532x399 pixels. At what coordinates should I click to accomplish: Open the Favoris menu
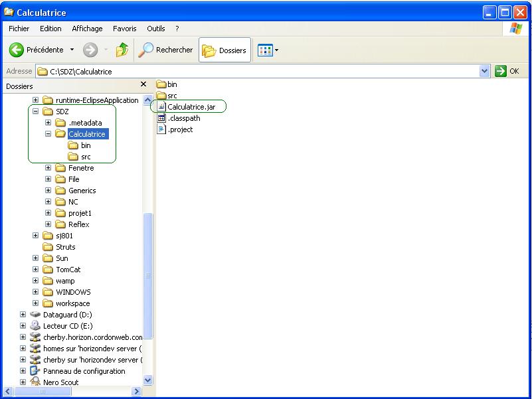124,29
